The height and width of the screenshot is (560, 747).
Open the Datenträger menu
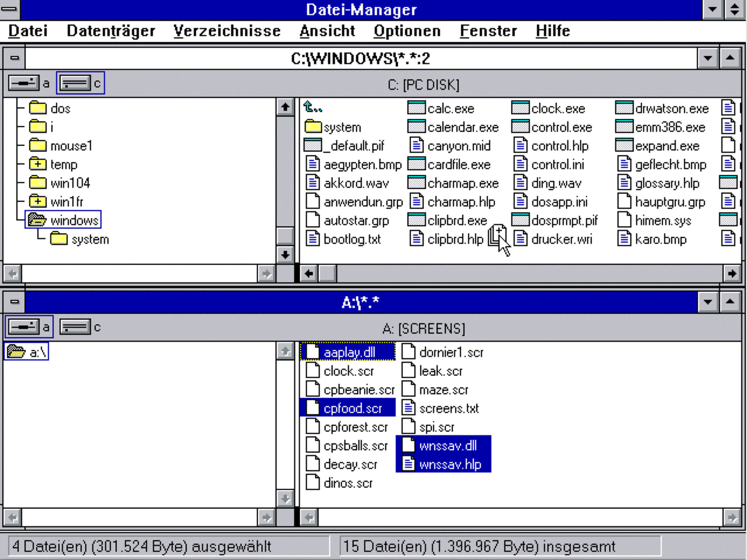pos(111,30)
